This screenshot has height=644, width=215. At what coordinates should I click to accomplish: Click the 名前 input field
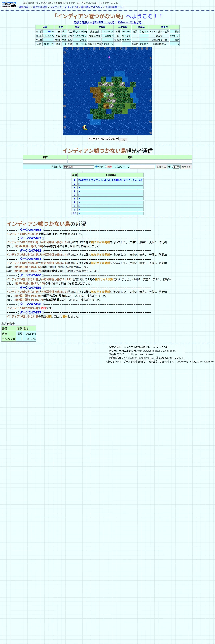click(x=45, y=162)
